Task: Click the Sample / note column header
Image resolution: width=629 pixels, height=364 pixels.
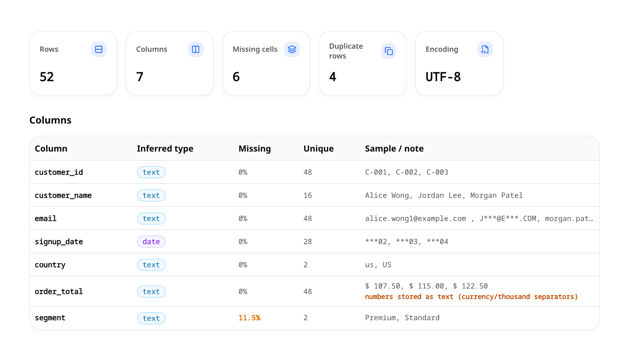Action: [x=394, y=149]
